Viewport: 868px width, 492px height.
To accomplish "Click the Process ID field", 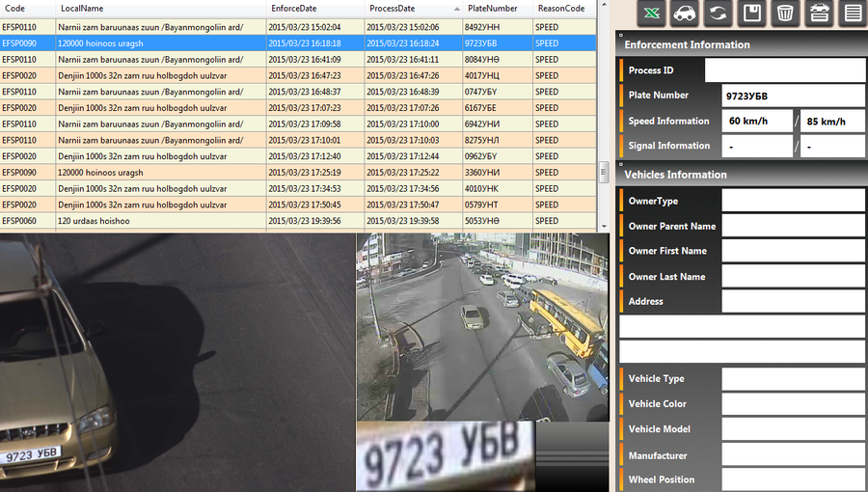I will [784, 70].
